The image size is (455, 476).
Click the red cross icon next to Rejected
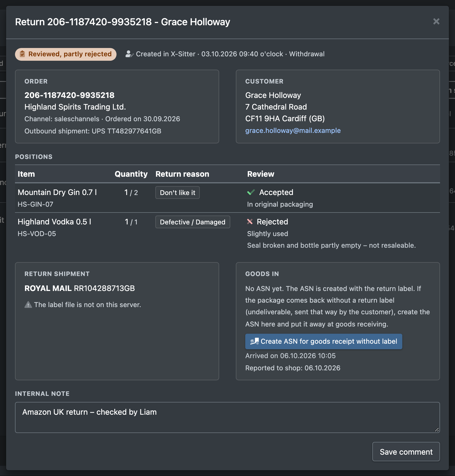pyautogui.click(x=250, y=222)
